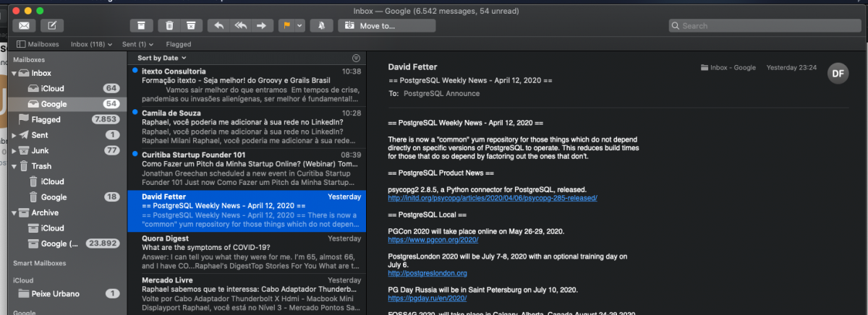Image resolution: width=868 pixels, height=315 pixels.
Task: Open Curitiba Startup Founder 101 email
Action: (247, 169)
